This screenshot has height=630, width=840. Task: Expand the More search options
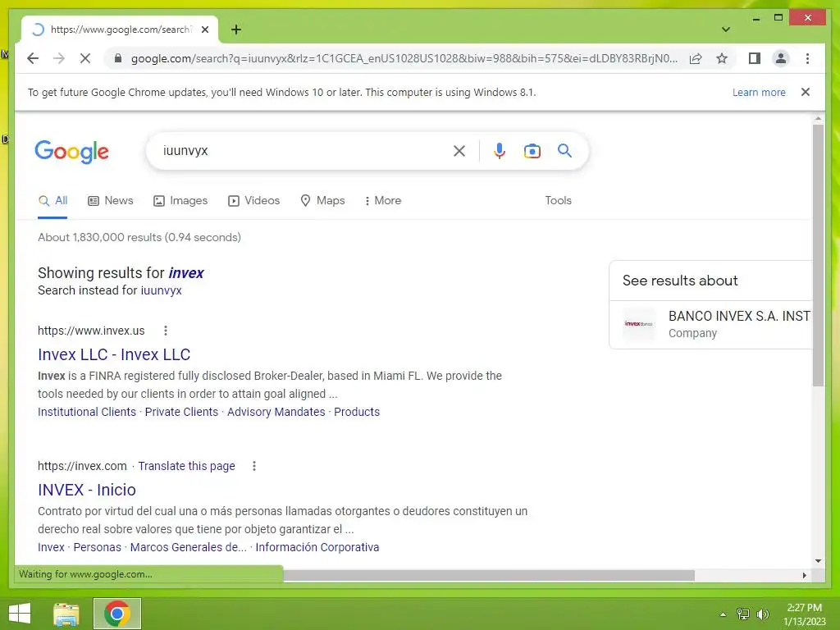(382, 201)
